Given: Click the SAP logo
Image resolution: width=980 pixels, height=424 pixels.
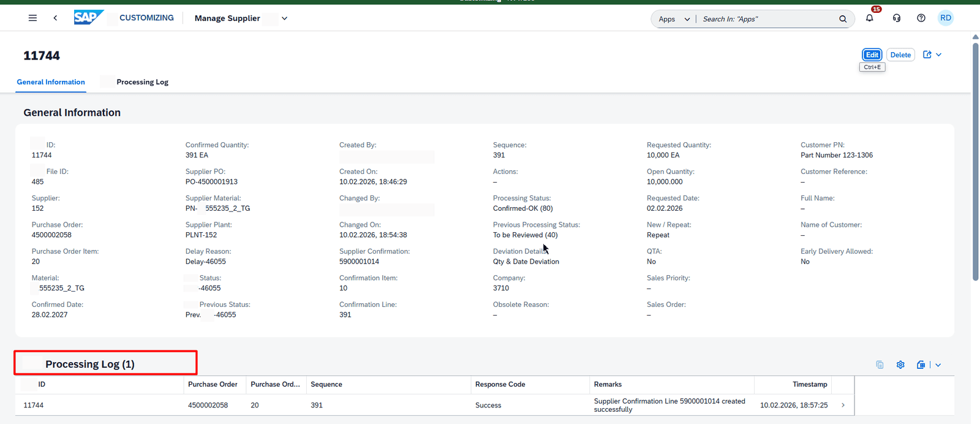Looking at the screenshot, I should click(x=88, y=18).
